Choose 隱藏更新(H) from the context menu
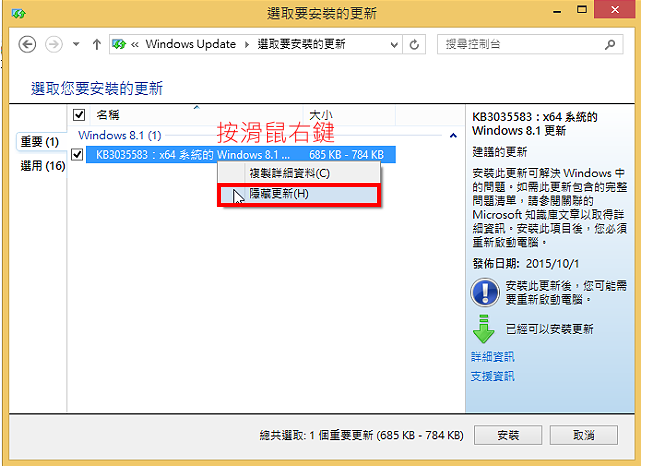646x469 pixels. (x=299, y=194)
